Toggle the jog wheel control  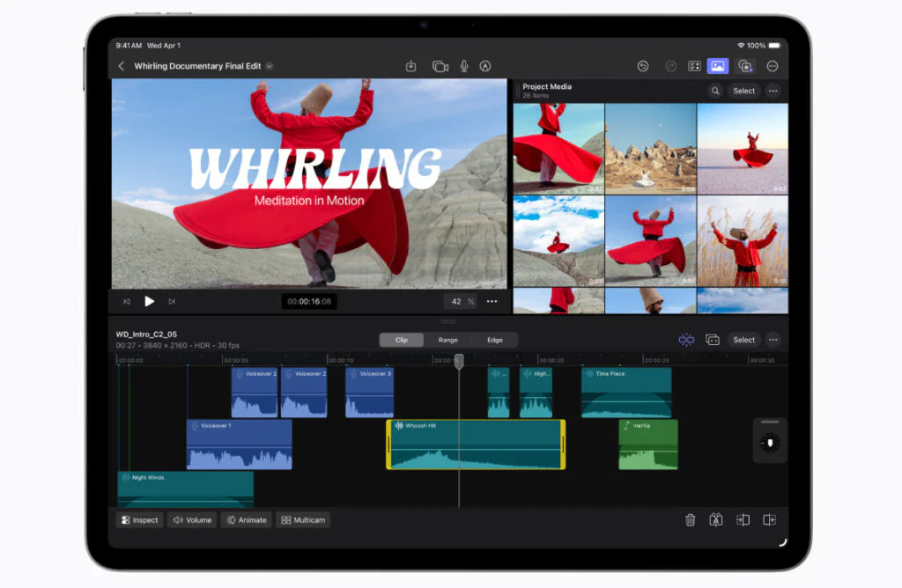(769, 442)
